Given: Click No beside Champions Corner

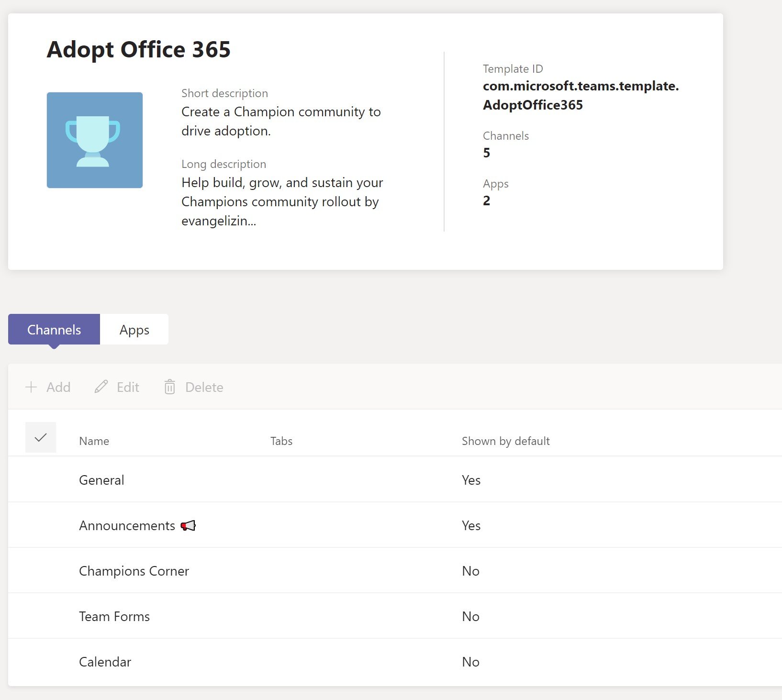Looking at the screenshot, I should pyautogui.click(x=470, y=571).
